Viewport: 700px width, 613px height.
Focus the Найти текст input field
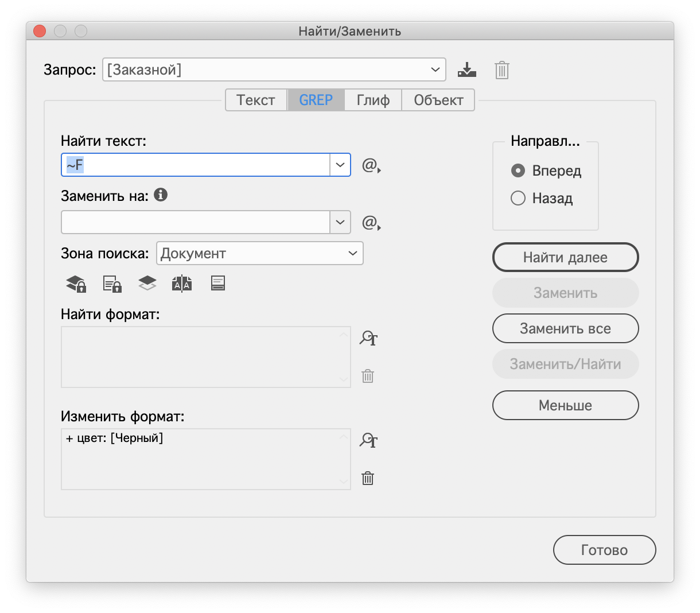pyautogui.click(x=196, y=165)
